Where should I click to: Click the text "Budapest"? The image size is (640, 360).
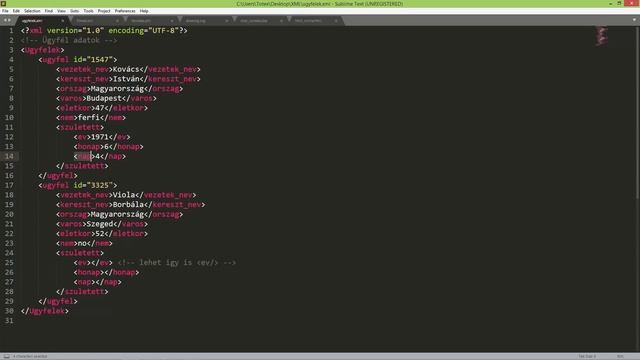(104, 98)
